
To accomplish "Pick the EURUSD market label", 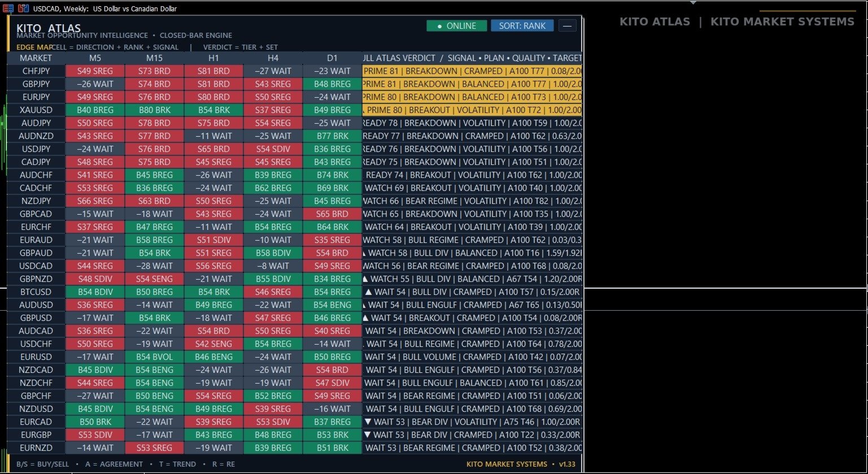I will [36, 357].
